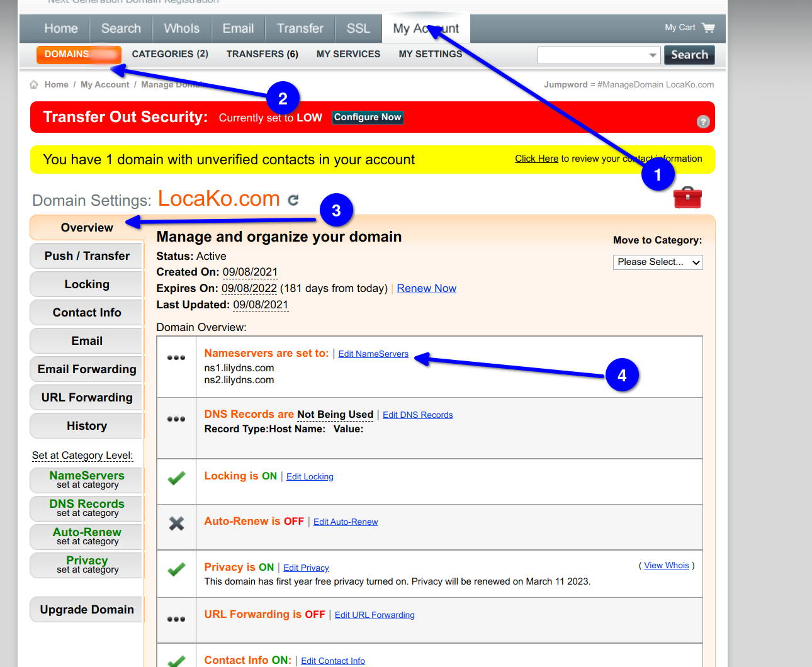Click the refresh icon beside LocaKo.com
812x667 pixels.
[x=293, y=200]
